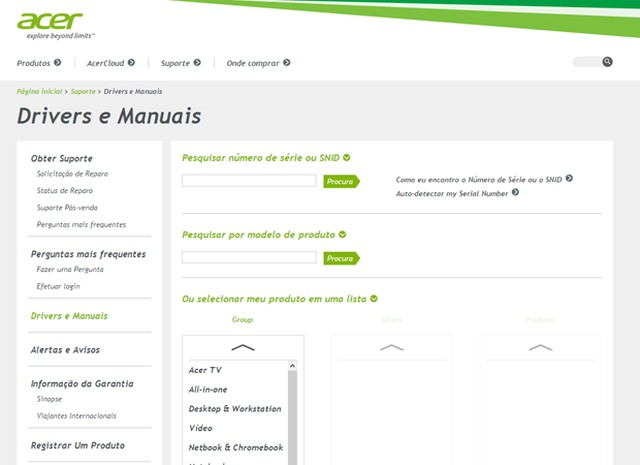Click Group list scrollbar up arrow
640x465 pixels.
coord(292,366)
